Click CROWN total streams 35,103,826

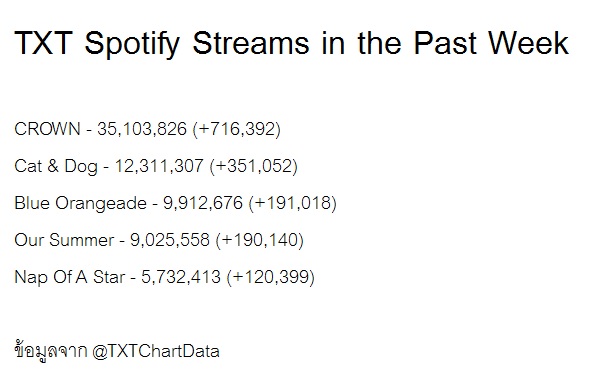click(142, 129)
